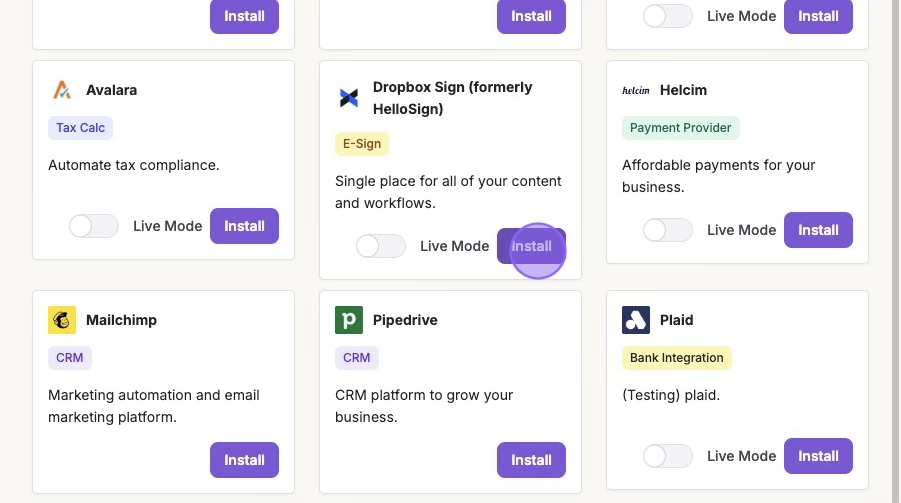Image resolution: width=901 pixels, height=503 pixels.
Task: Install the Mailchimp integration
Action: [244, 460]
